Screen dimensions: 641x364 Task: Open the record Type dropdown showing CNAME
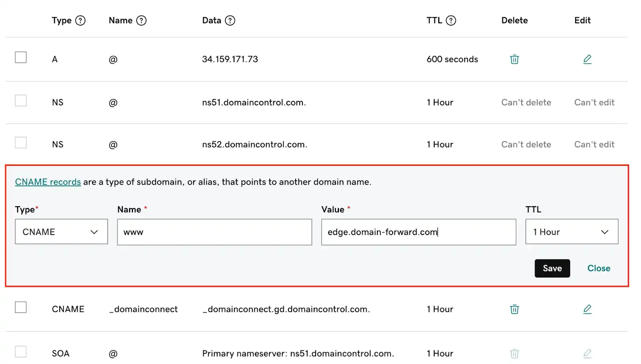pyautogui.click(x=61, y=231)
